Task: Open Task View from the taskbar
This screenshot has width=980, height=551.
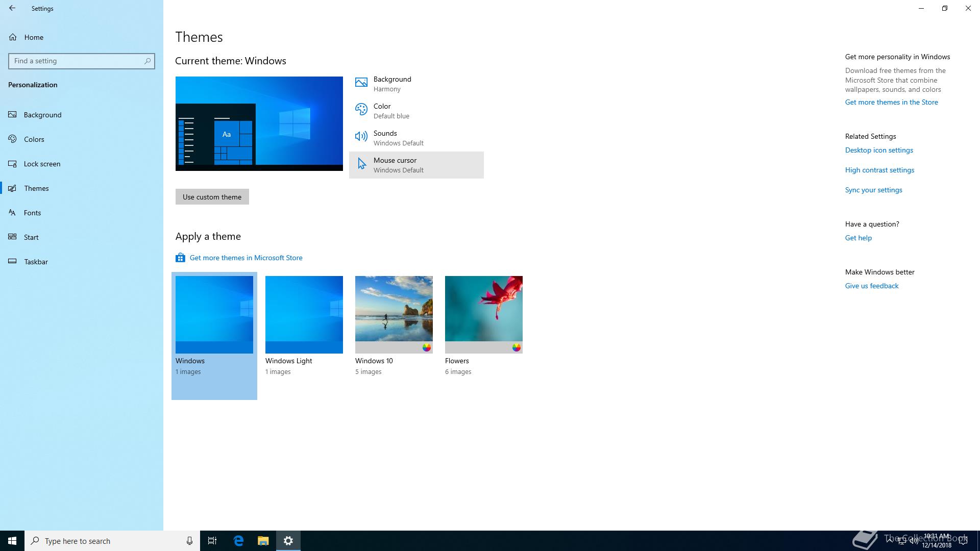Action: coord(212,541)
